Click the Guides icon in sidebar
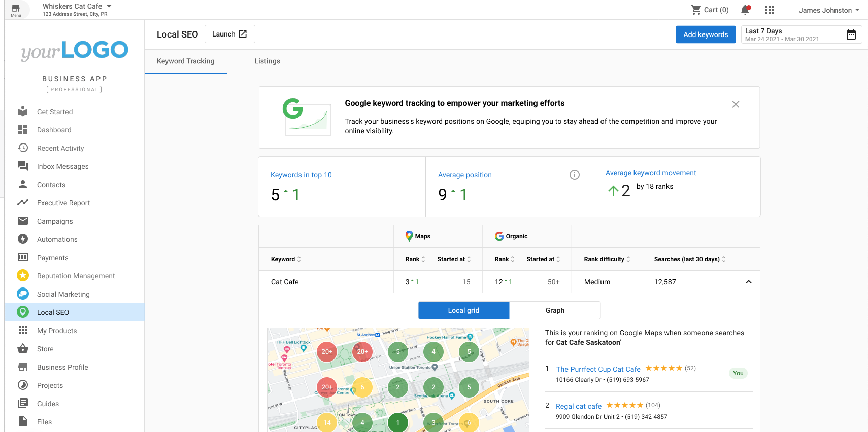This screenshot has height=432, width=868. (x=23, y=404)
